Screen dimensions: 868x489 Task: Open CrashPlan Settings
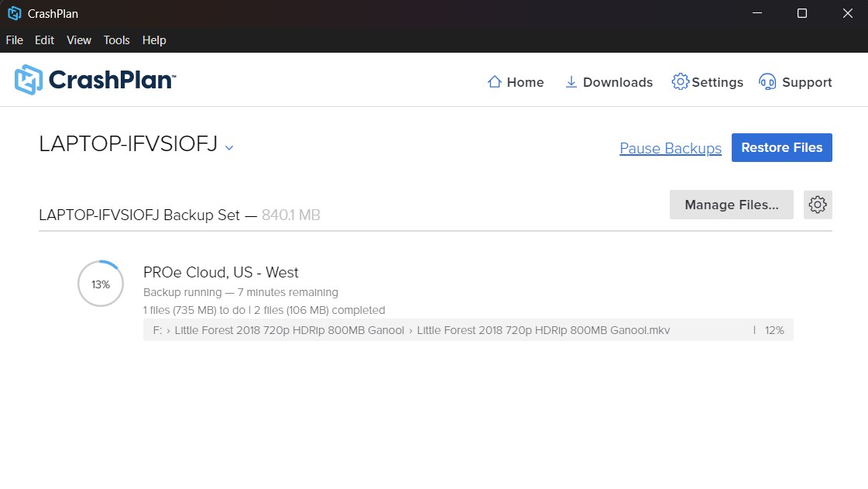coord(707,81)
